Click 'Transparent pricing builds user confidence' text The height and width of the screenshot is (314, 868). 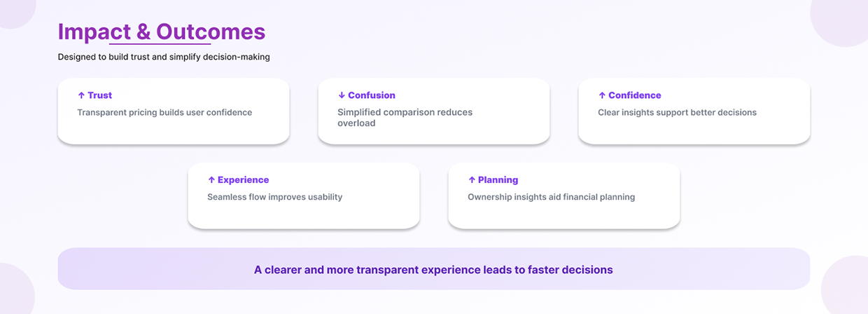164,112
